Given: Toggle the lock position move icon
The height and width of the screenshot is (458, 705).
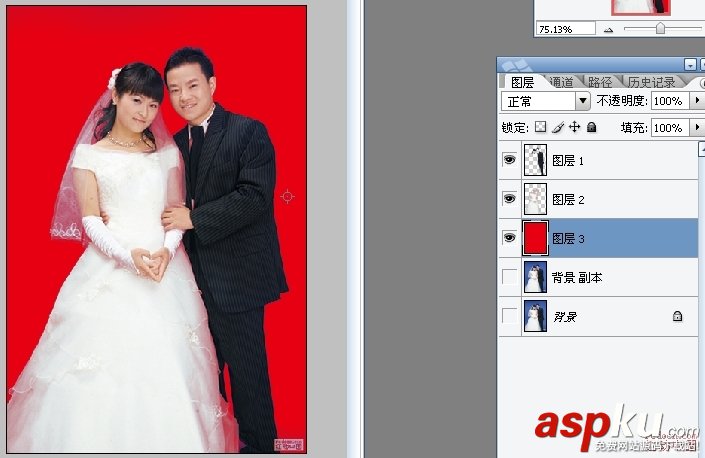Looking at the screenshot, I should point(575,127).
